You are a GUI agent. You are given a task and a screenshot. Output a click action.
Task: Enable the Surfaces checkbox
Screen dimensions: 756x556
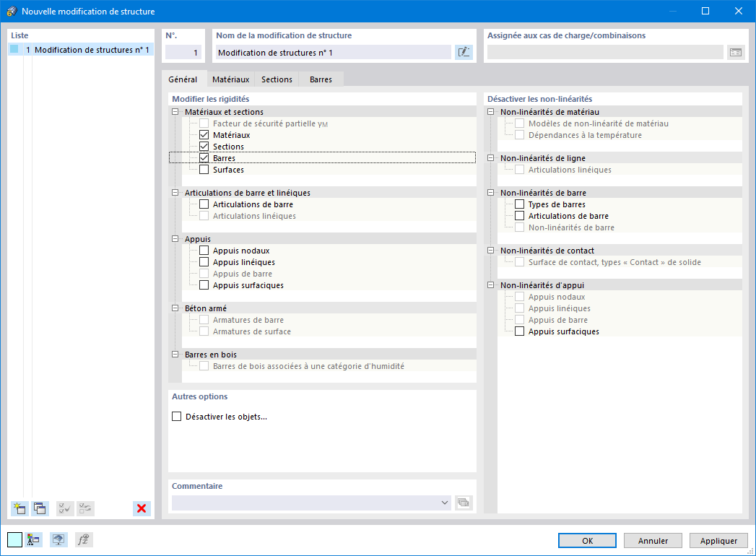204,170
